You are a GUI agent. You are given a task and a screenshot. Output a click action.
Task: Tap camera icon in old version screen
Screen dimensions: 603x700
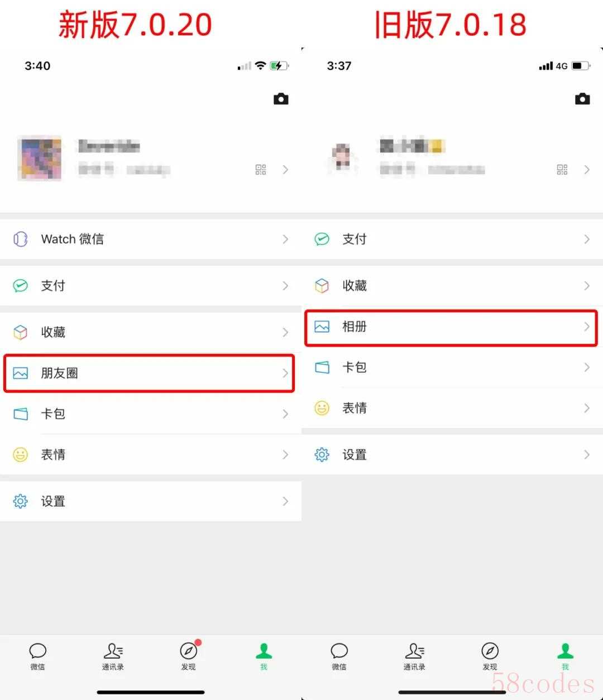tap(582, 99)
